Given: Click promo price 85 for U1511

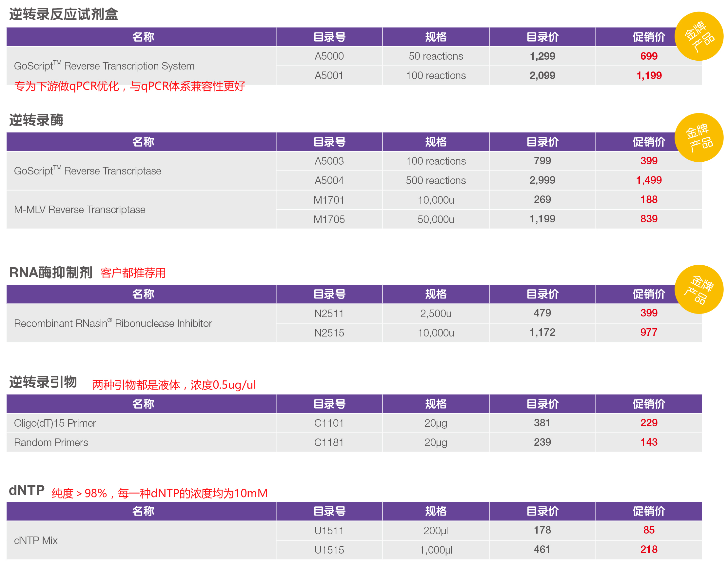Looking at the screenshot, I should pyautogui.click(x=649, y=530).
